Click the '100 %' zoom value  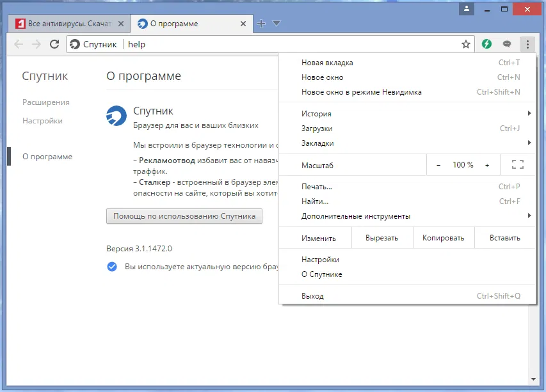pos(463,165)
